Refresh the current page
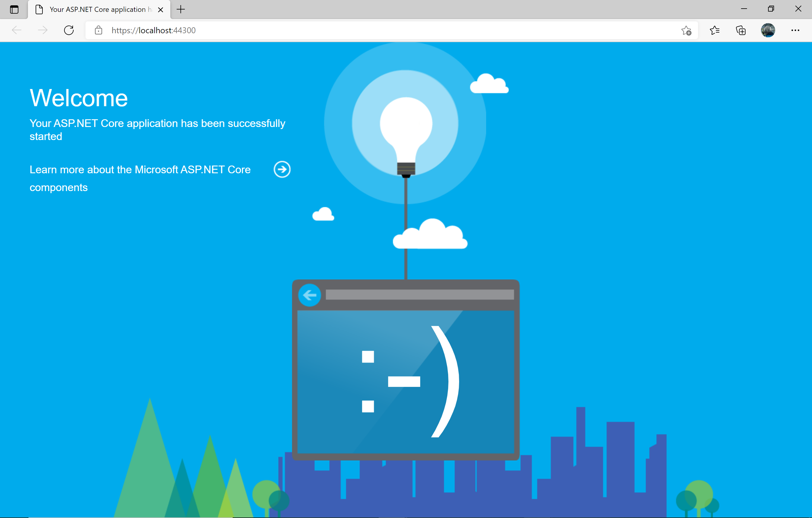812x518 pixels. pos(69,30)
